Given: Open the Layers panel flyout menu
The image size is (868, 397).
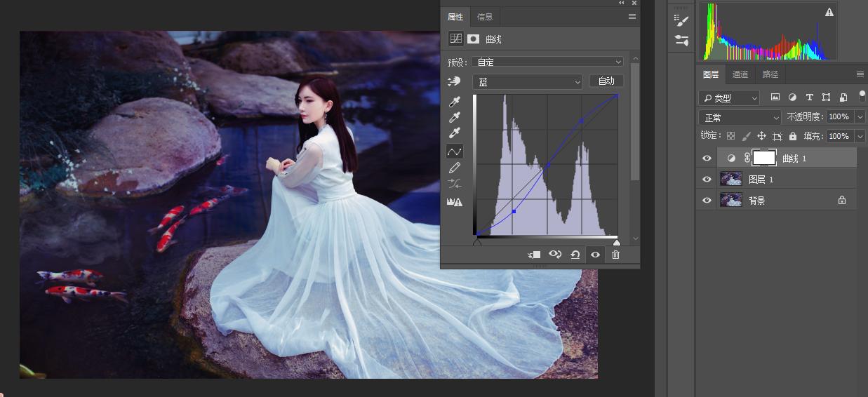Looking at the screenshot, I should pos(860,74).
